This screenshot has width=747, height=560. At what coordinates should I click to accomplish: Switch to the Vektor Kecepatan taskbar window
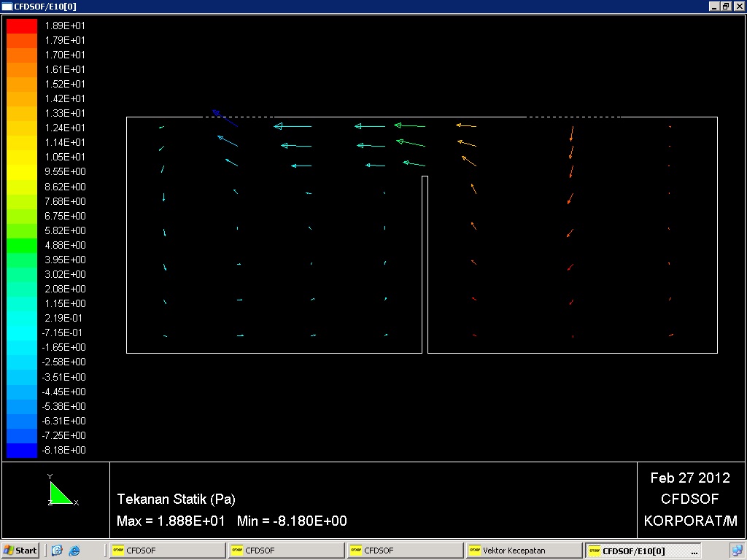(x=524, y=551)
